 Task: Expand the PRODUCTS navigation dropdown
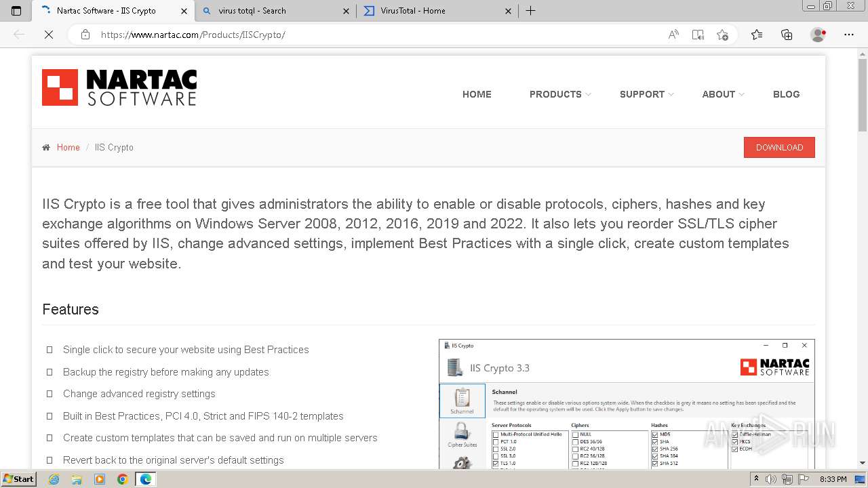pos(560,94)
